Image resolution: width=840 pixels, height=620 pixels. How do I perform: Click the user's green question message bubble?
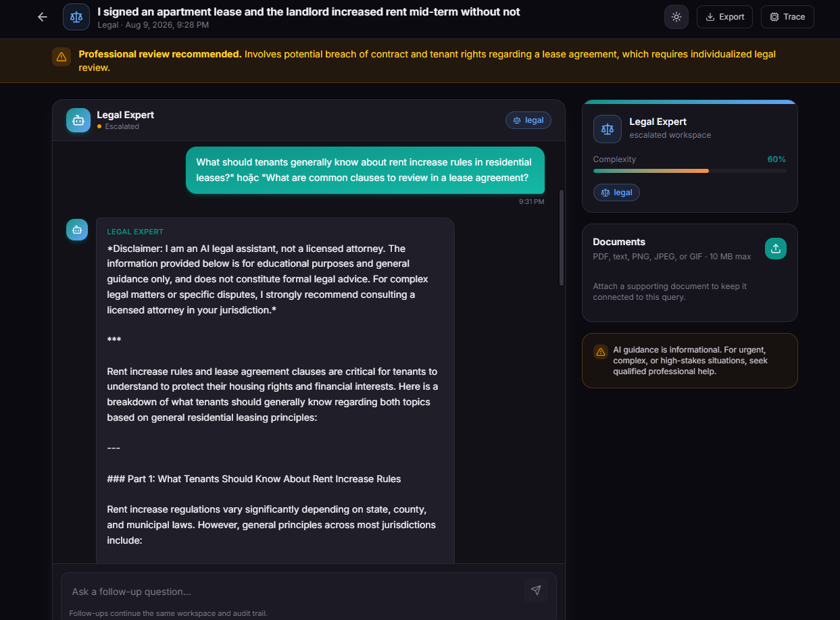coord(365,170)
